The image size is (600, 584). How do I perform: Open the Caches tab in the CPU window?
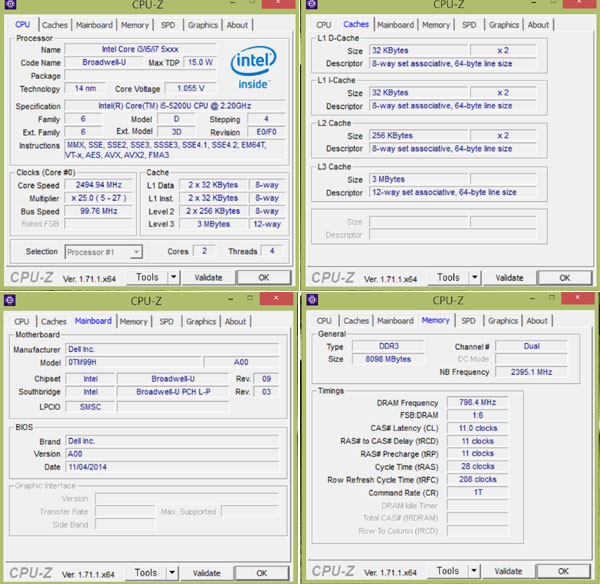click(55, 25)
